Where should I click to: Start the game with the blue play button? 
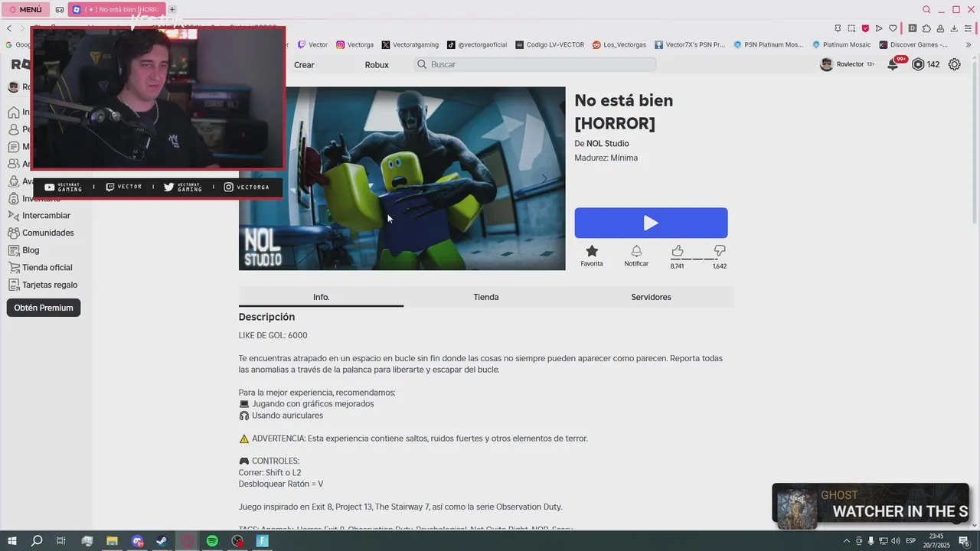click(x=651, y=223)
